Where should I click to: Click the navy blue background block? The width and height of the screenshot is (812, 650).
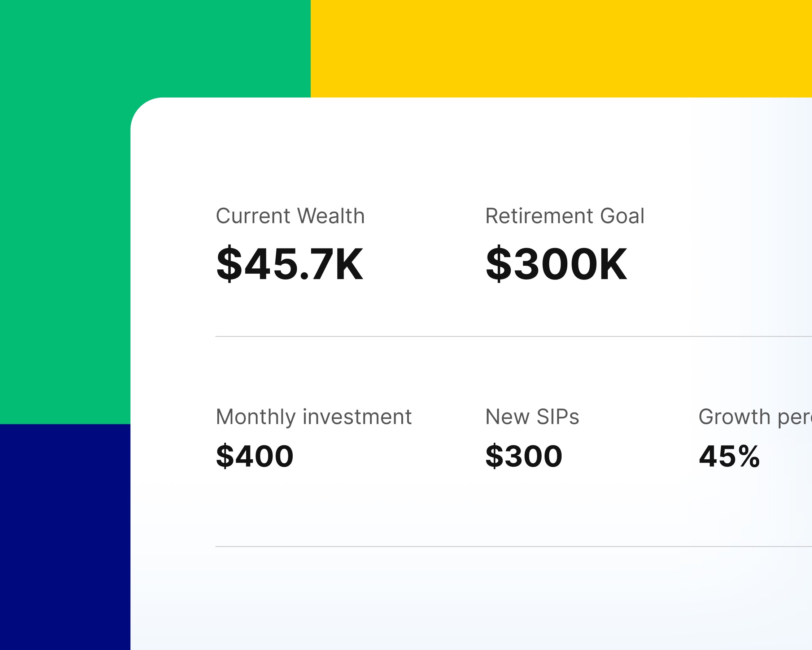[x=65, y=537]
